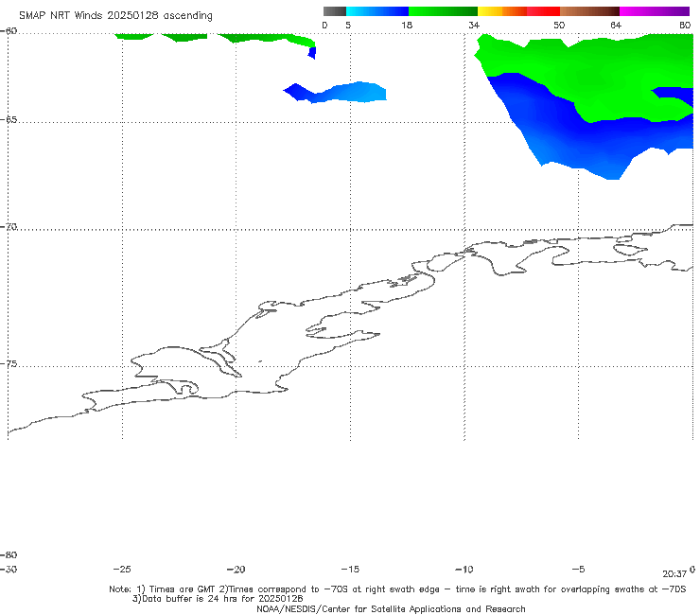This screenshot has width=700, height=615.
Task: Click the yellow-orange segment of the color bar
Action: (502, 11)
